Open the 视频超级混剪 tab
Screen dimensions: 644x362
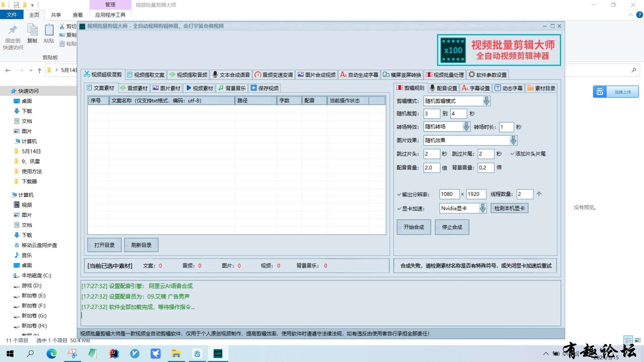[103, 74]
